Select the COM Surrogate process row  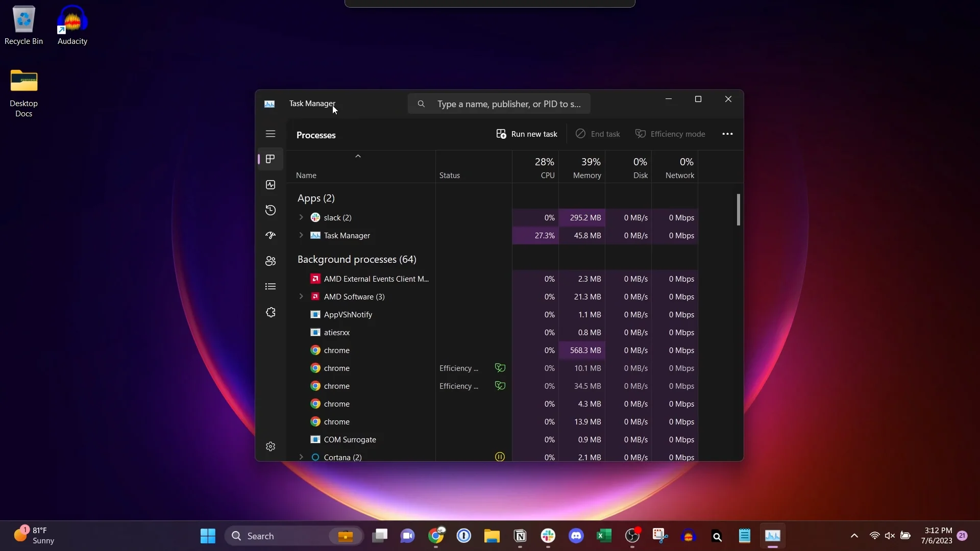coord(350,439)
